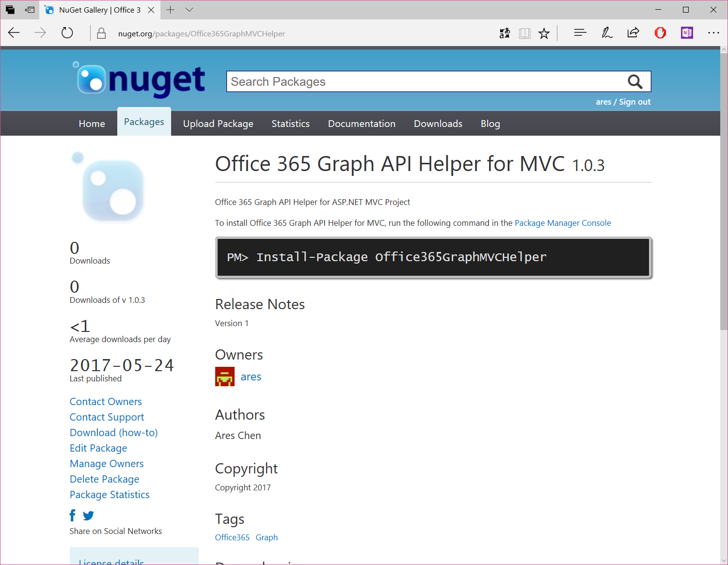Refresh the current page
This screenshot has height=565, width=728.
click(67, 33)
